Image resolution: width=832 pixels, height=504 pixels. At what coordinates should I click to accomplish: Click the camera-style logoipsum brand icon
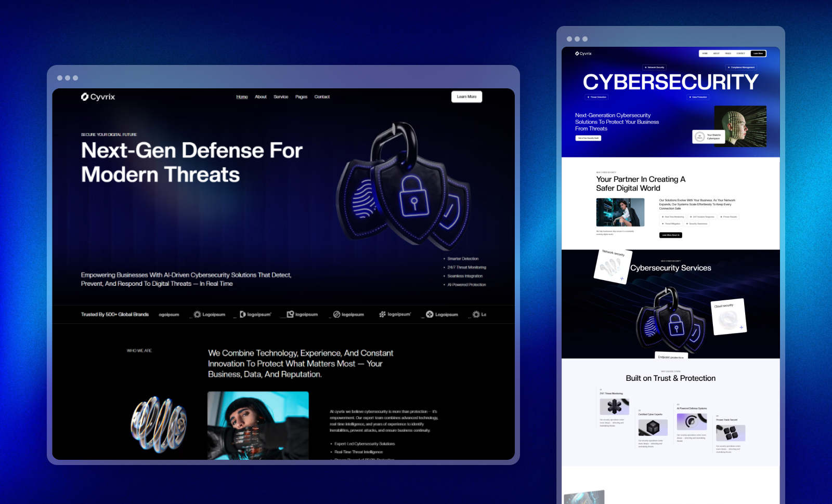click(x=290, y=314)
